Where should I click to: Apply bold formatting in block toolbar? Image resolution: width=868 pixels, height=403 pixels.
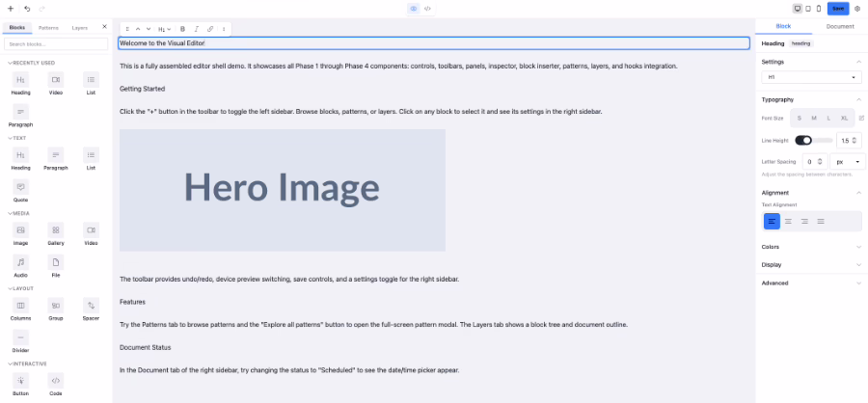click(x=182, y=29)
